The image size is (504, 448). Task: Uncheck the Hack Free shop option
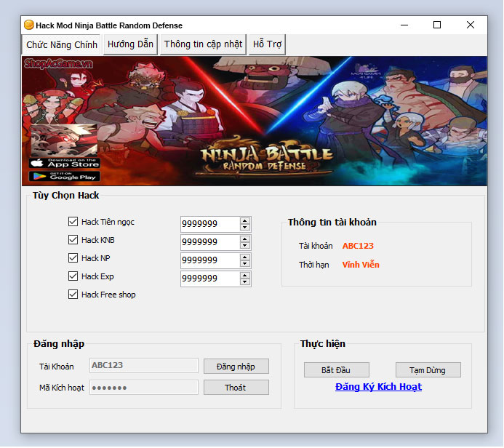click(x=73, y=295)
